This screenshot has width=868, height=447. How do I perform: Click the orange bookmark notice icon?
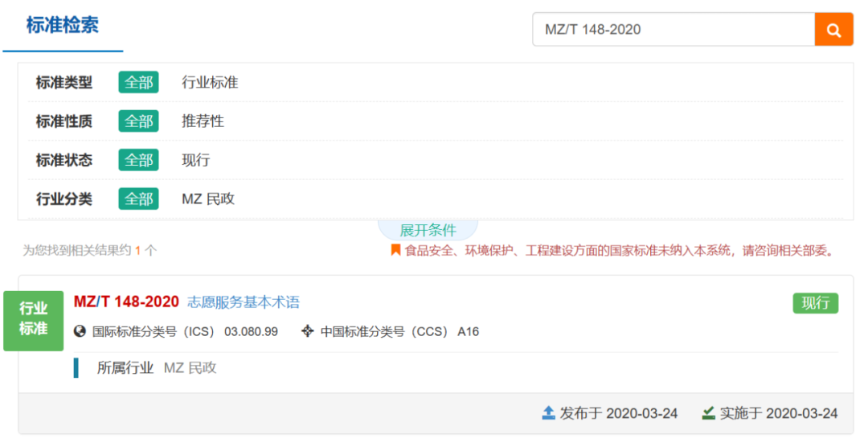click(395, 250)
